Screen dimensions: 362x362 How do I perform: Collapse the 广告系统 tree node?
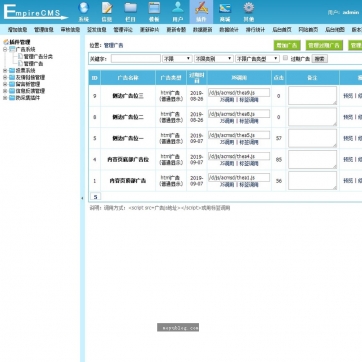click(x=5, y=49)
